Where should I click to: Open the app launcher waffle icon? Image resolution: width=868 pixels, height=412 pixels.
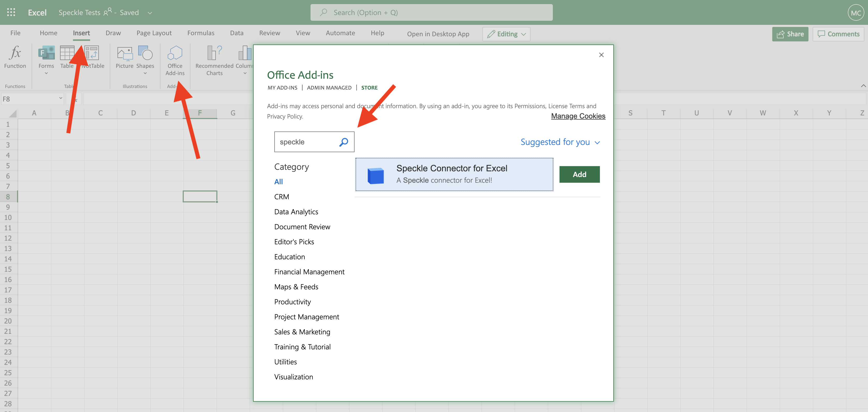click(x=11, y=12)
